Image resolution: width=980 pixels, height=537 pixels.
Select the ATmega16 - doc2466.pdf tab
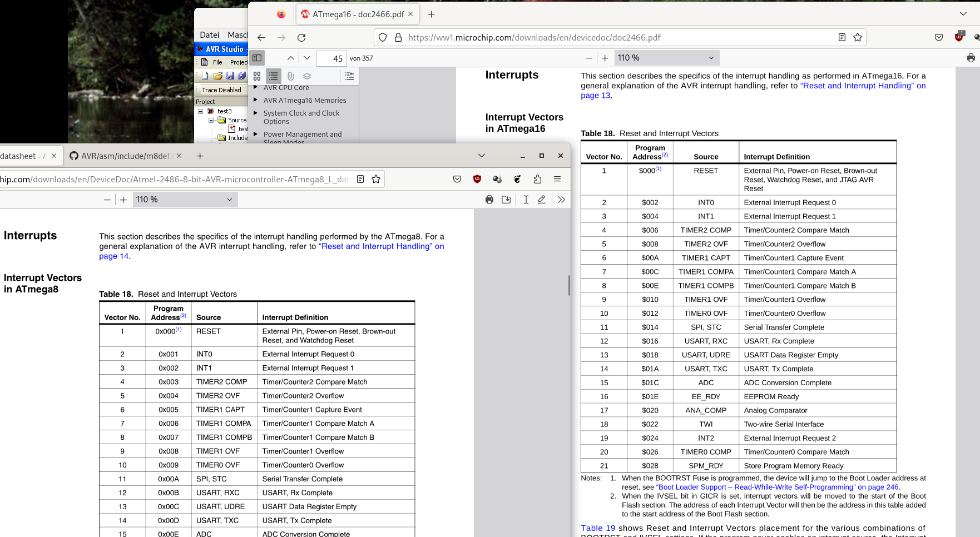coord(358,14)
